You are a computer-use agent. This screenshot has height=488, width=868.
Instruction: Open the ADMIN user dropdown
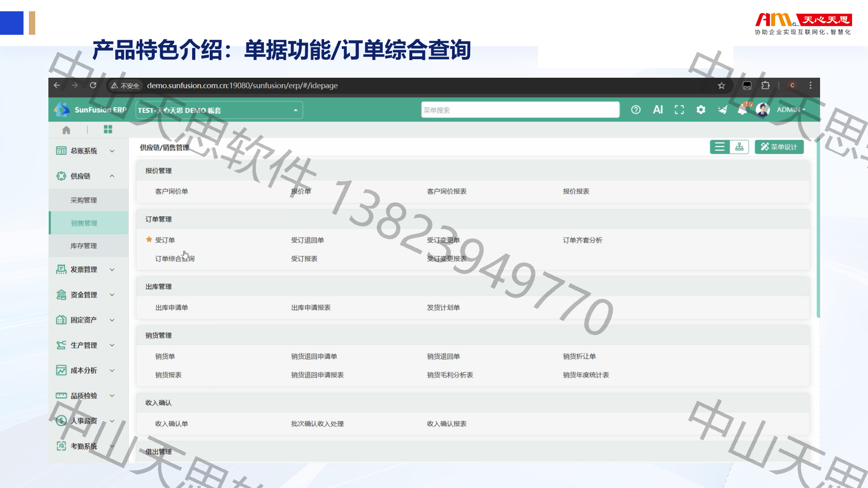(x=791, y=110)
